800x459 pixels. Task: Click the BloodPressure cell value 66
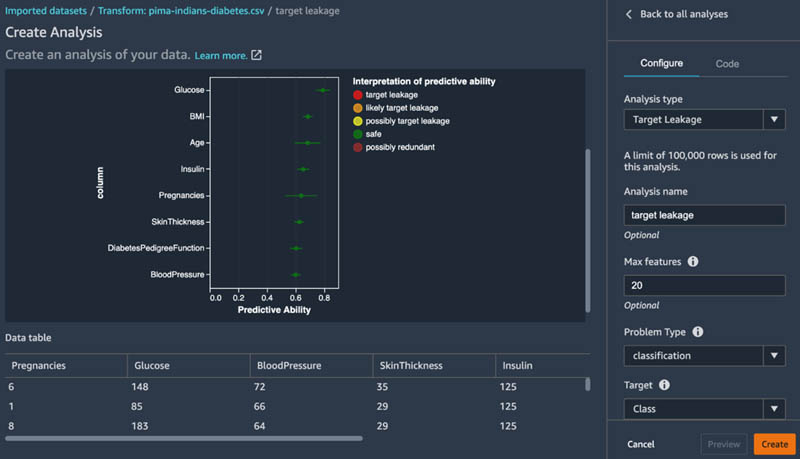[260, 406]
